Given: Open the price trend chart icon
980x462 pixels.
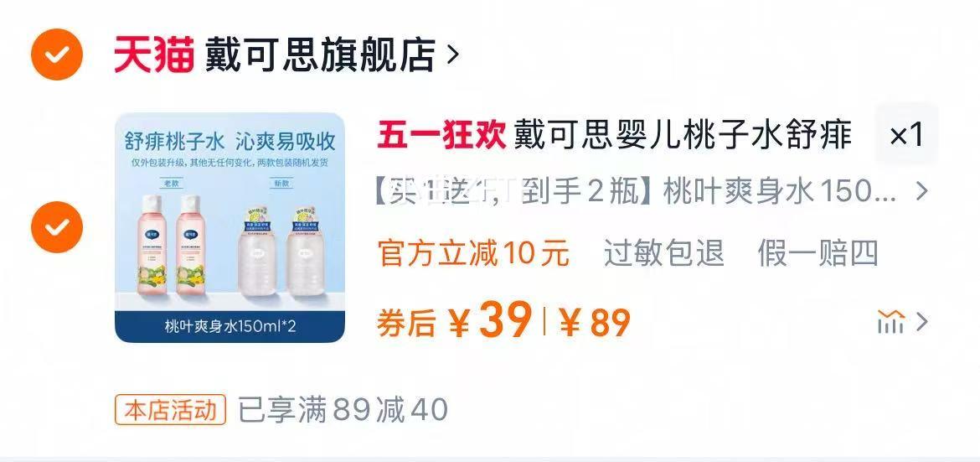Looking at the screenshot, I should point(890,322).
